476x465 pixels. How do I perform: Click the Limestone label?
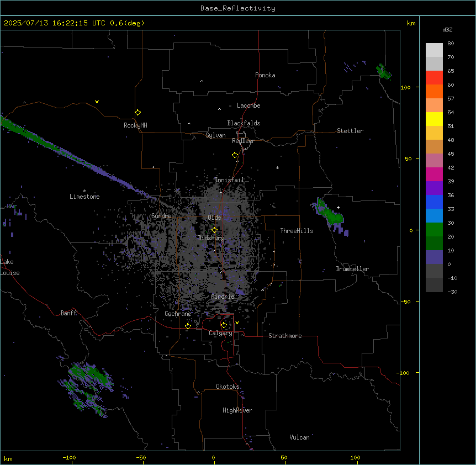point(84,197)
